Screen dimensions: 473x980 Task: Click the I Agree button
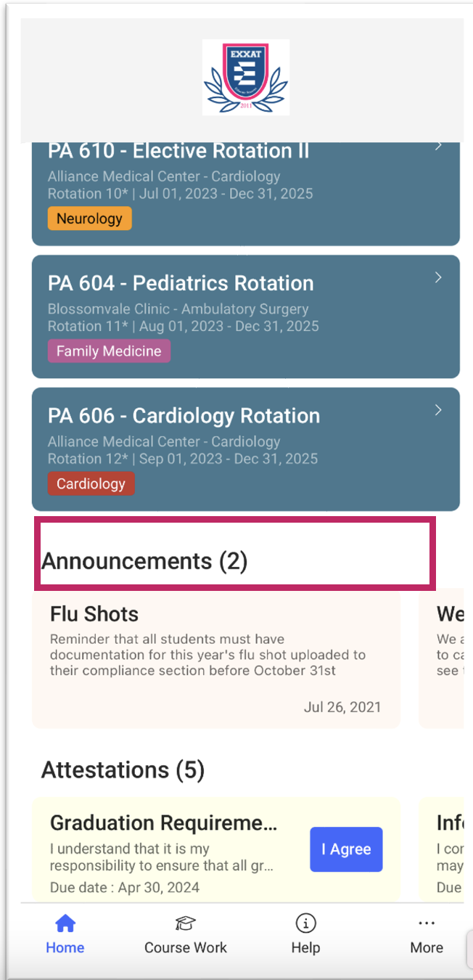tap(346, 849)
